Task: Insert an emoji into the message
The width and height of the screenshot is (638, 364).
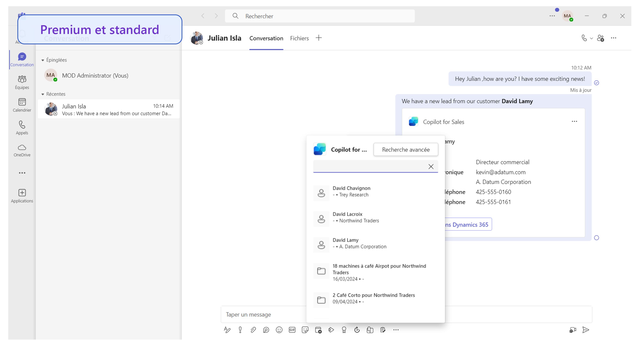Action: coord(279,330)
